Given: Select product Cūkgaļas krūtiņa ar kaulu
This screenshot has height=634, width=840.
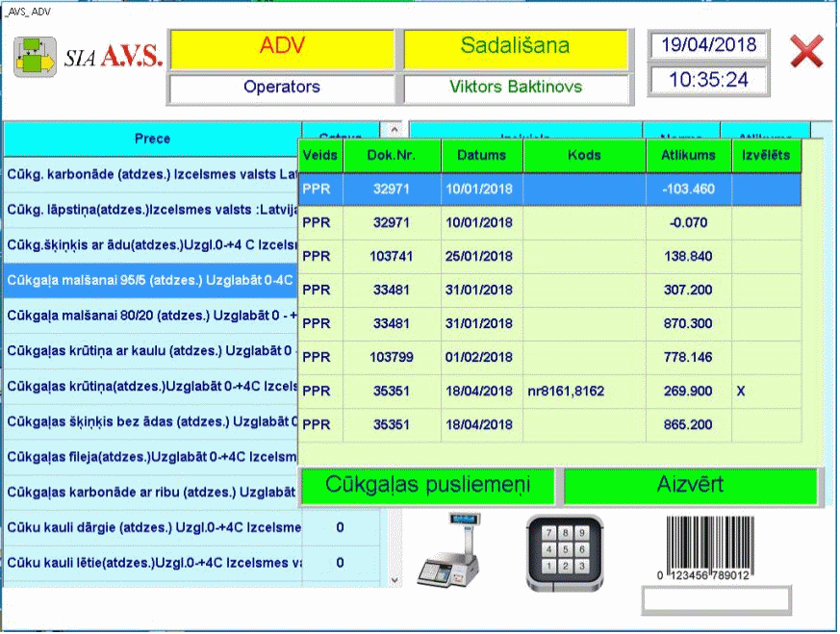Looking at the screenshot, I should [x=150, y=351].
